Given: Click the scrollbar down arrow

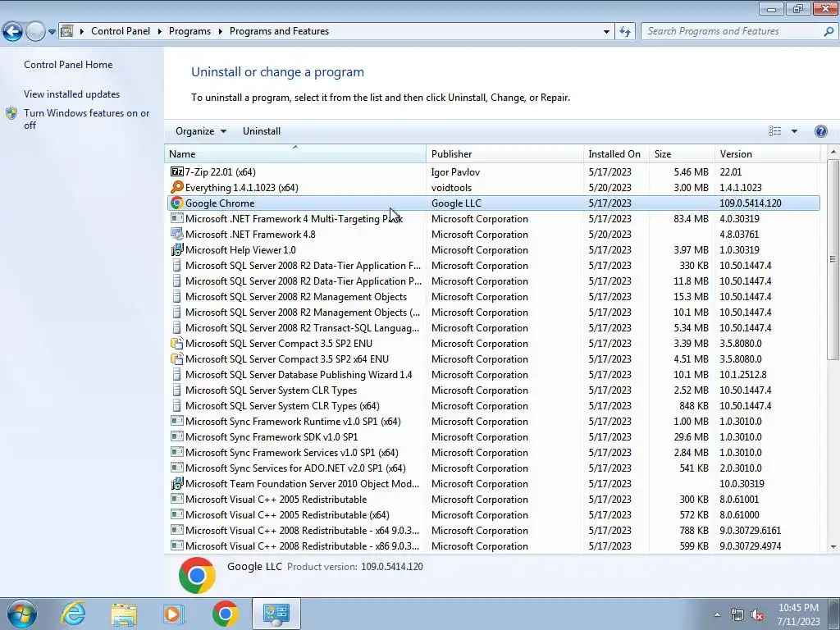Looking at the screenshot, I should point(833,547).
